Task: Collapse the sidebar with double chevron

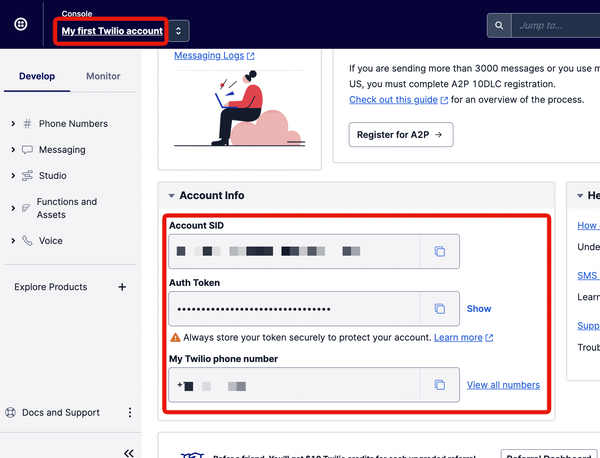Action: (129, 453)
